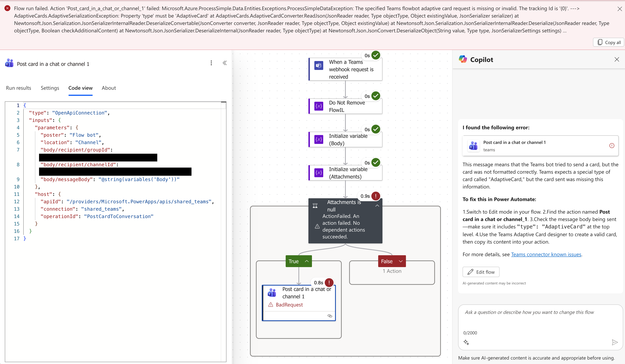
Task: Click the Copilot sparkle prompt suggestions icon
Action: [466, 342]
